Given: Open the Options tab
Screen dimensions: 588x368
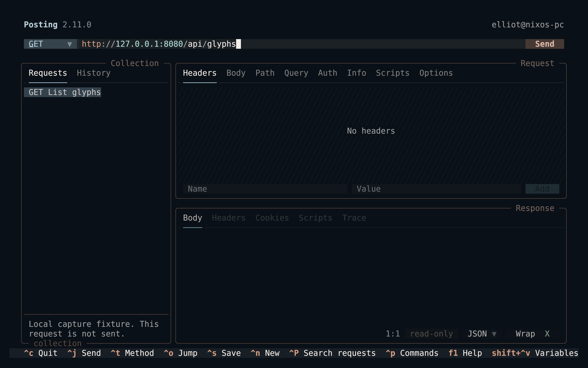Looking at the screenshot, I should pos(436,73).
